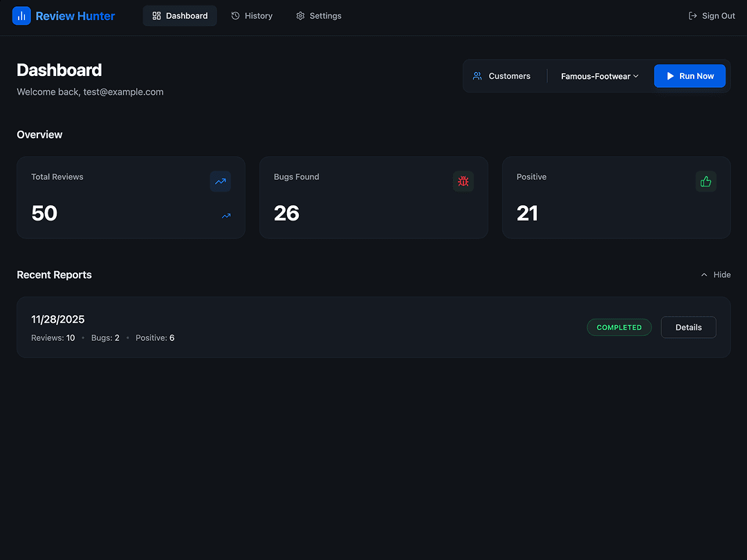The width and height of the screenshot is (747, 560).
Task: Click the report date 11/28/2025
Action: click(57, 319)
